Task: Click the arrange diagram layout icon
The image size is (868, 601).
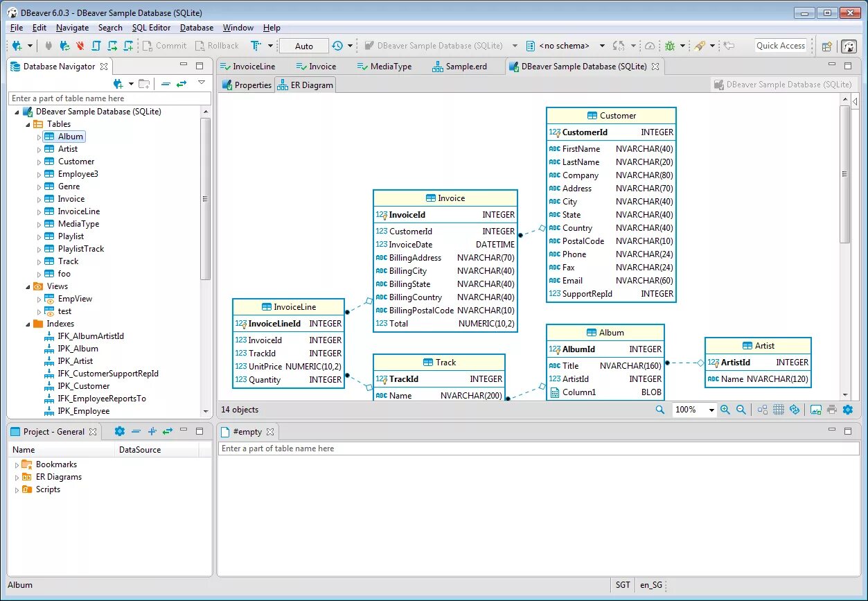Action: click(763, 410)
